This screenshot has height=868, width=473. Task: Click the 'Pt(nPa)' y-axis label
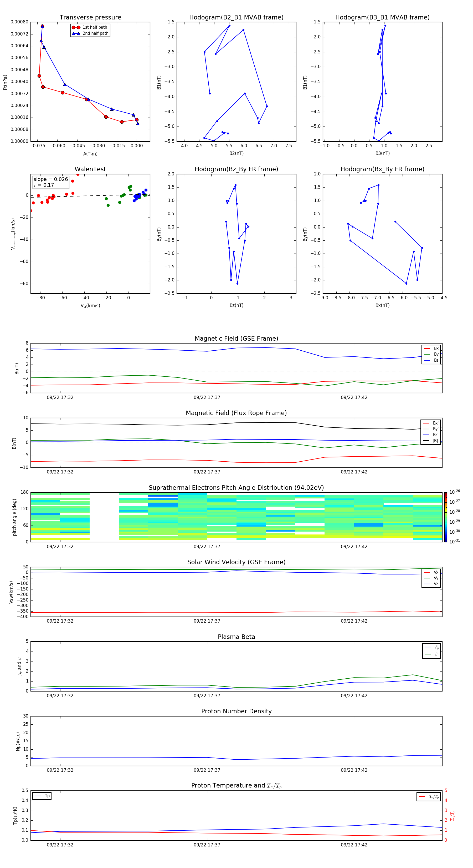click(x=5, y=82)
